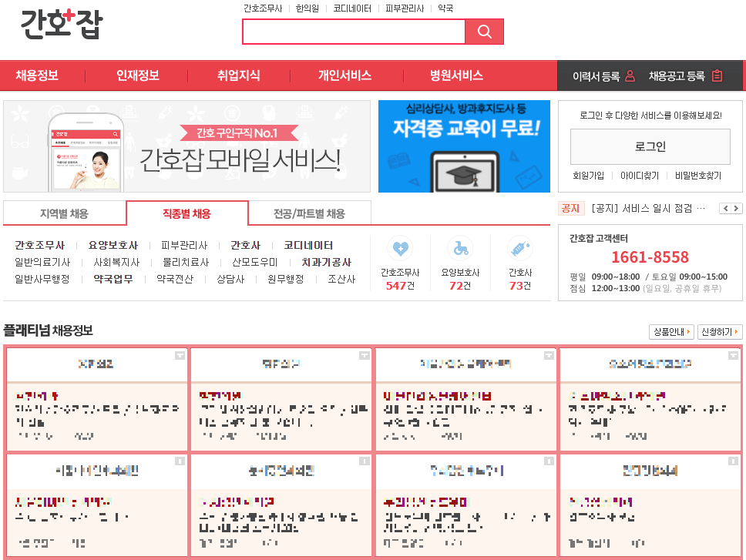Screen dimensions: 746x560
Task: Select 요양보호사 in job type list
Action: [113, 245]
